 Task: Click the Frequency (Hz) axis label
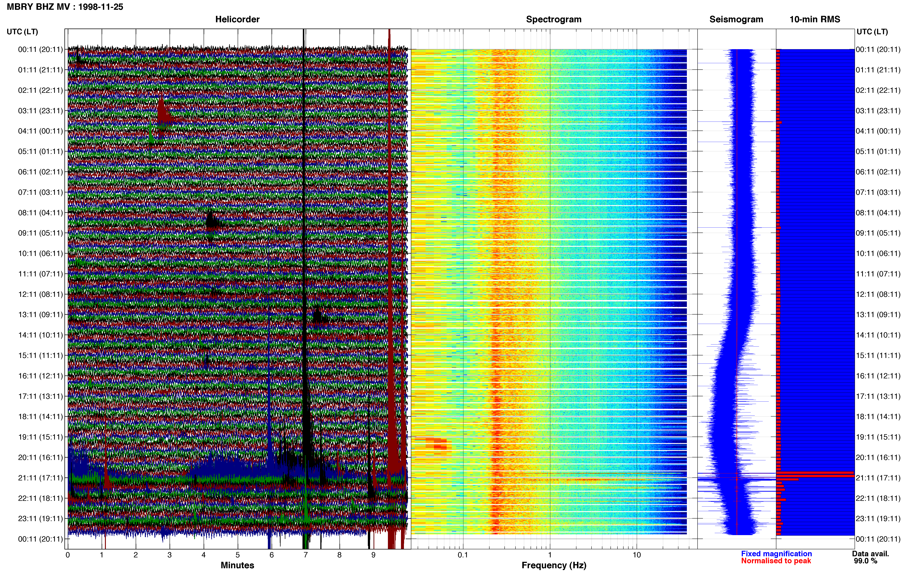(x=554, y=565)
